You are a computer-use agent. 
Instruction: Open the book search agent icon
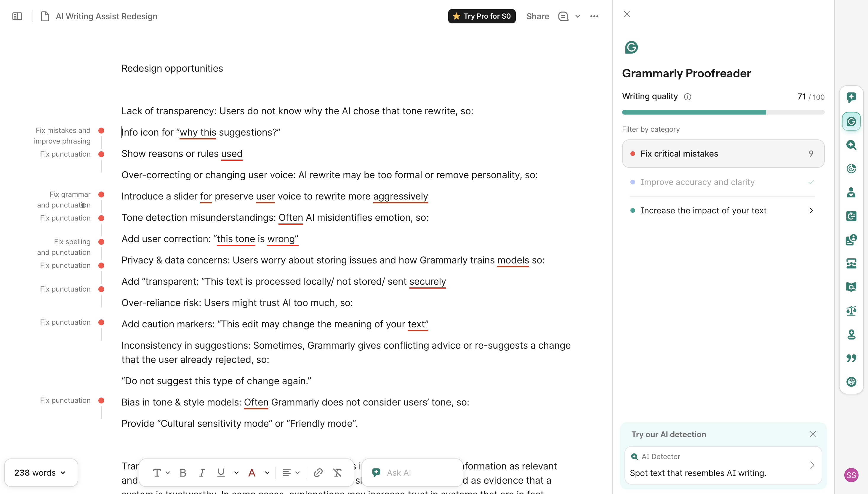851,287
